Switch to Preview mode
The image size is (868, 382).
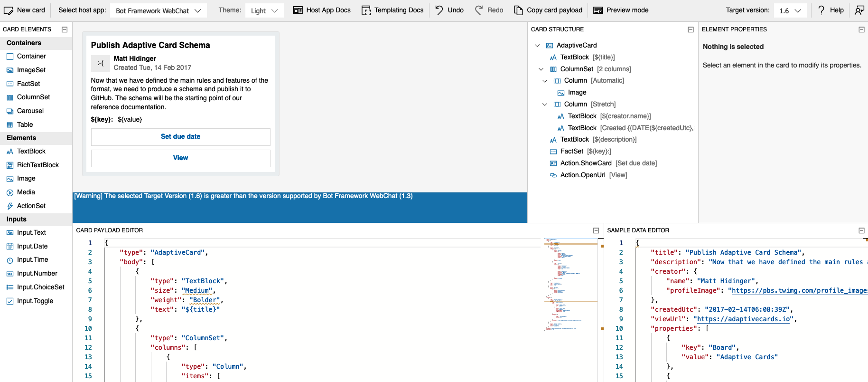[x=621, y=10]
